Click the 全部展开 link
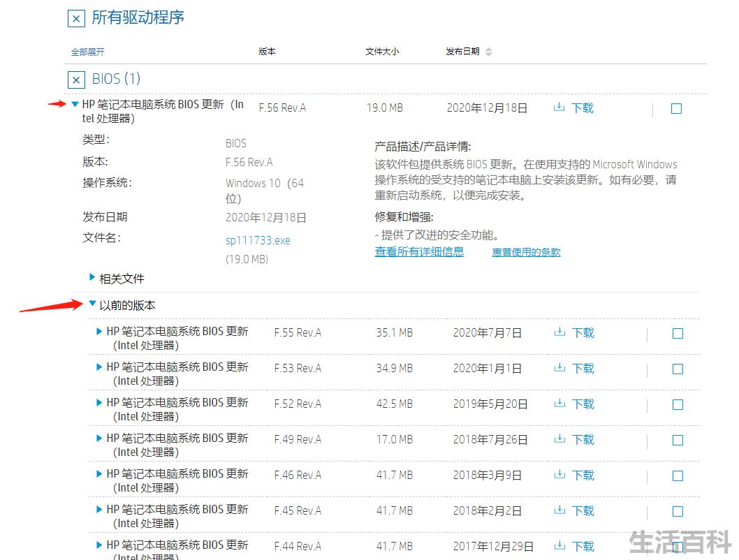The height and width of the screenshot is (560, 739). point(88,52)
